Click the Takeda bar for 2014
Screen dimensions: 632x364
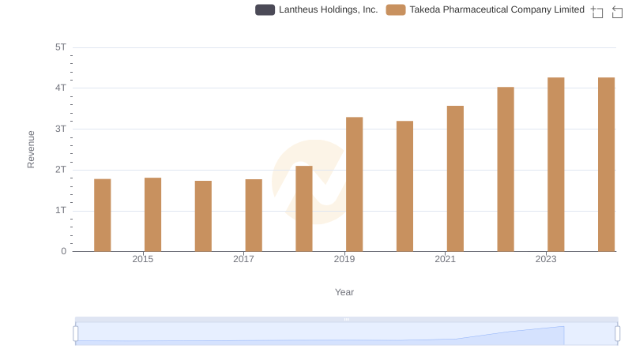[103, 216]
